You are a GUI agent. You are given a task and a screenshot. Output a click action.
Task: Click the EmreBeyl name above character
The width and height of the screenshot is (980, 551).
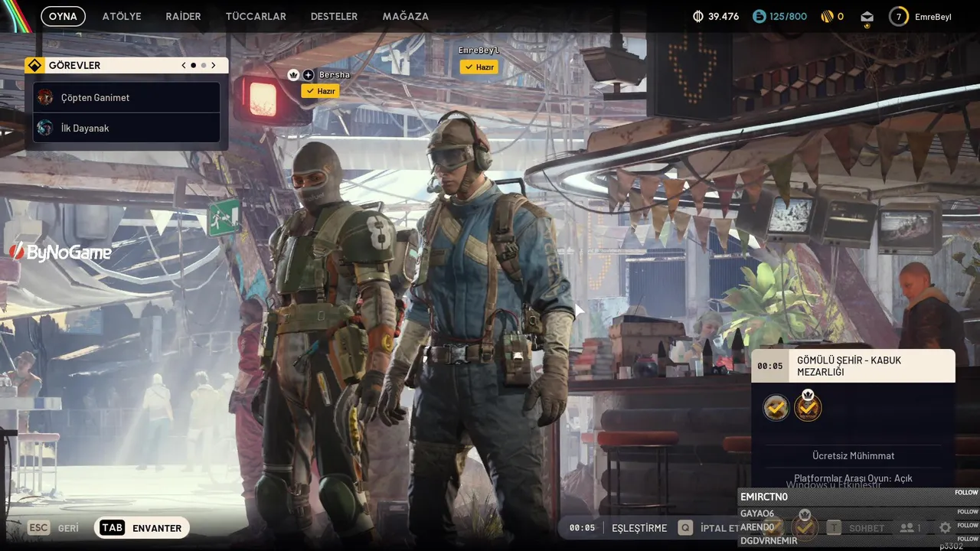point(479,51)
